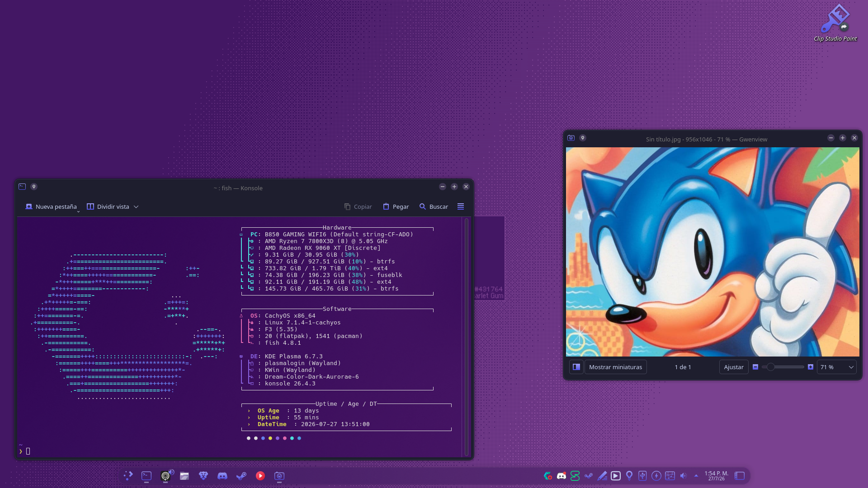868x488 pixels.
Task: Click the Dividir vista button in Konsole
Action: [108, 206]
